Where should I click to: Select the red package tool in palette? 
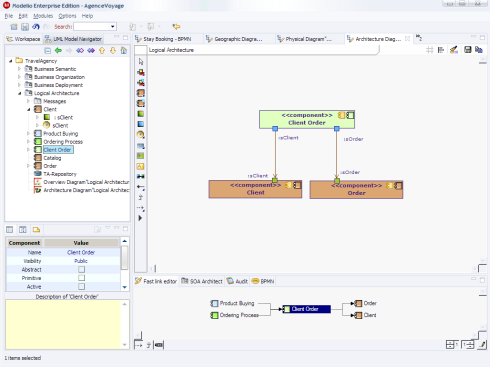141,72
